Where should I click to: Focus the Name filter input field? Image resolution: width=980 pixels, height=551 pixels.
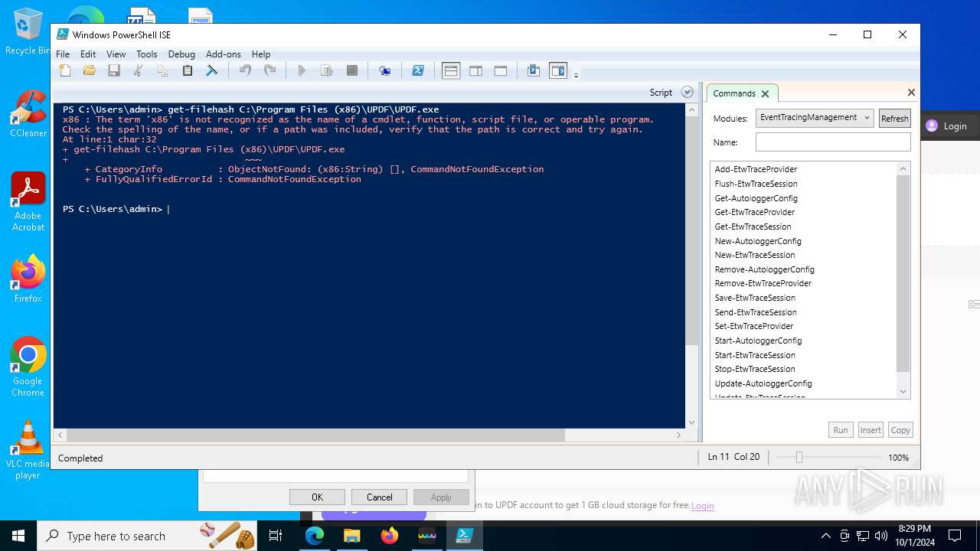pos(833,142)
